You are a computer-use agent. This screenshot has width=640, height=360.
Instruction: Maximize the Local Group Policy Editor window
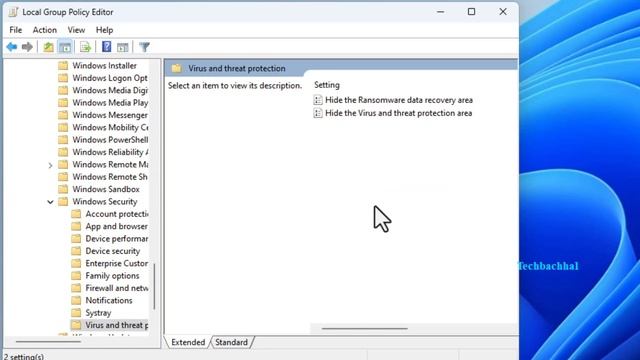(x=471, y=12)
